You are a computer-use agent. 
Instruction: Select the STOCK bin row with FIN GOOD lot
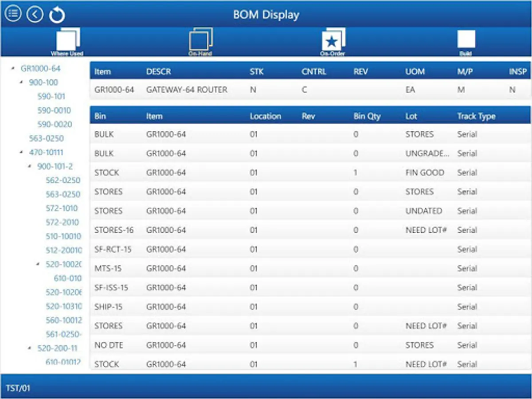(310, 172)
